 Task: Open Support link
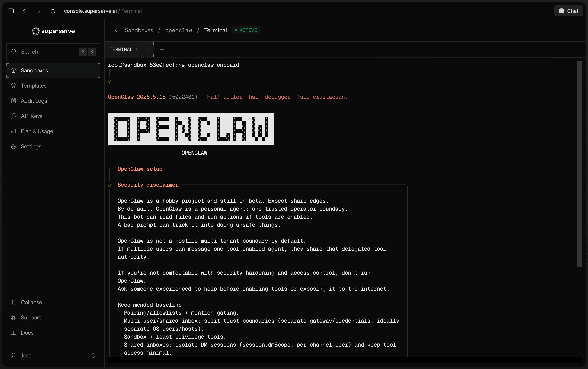coord(53,317)
